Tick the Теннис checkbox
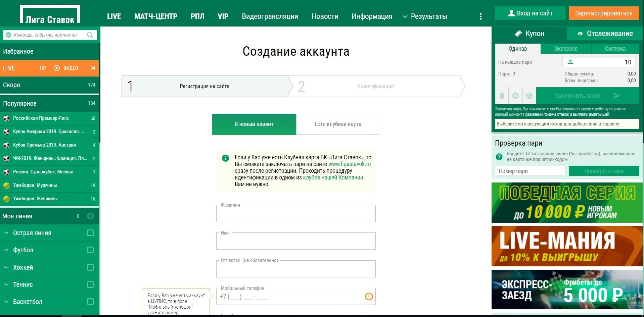 click(x=90, y=284)
